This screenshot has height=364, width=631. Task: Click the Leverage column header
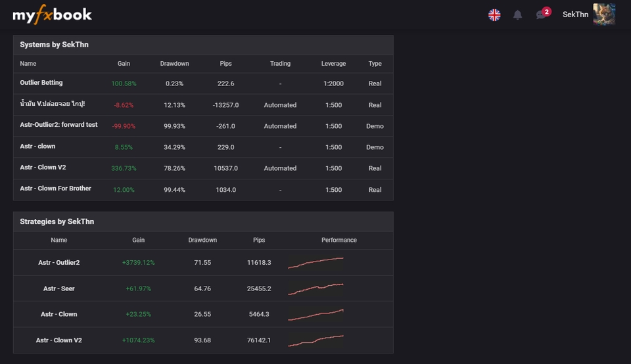[x=333, y=64]
